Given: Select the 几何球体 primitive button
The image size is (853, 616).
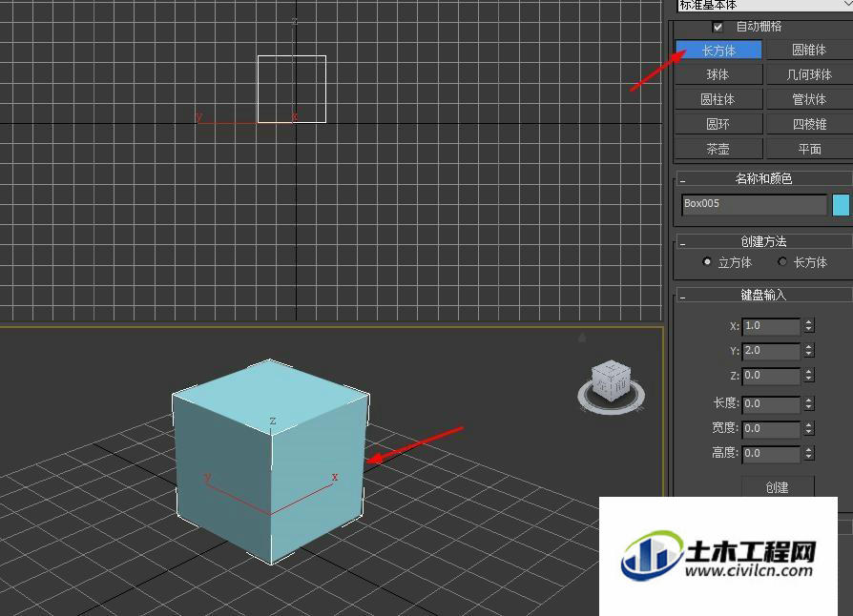Looking at the screenshot, I should click(x=809, y=74).
